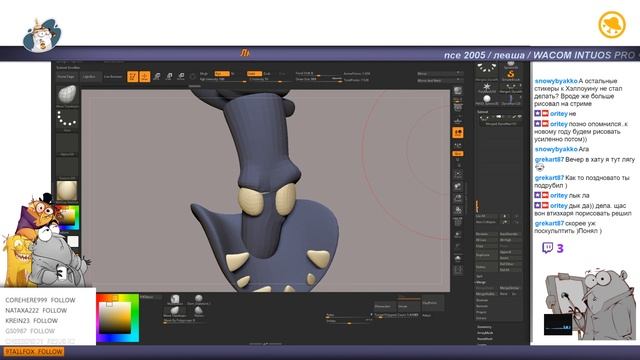The image size is (640, 360).
Task: Select the PolyMesh3D star tool thumbnail
Action: tap(487, 87)
